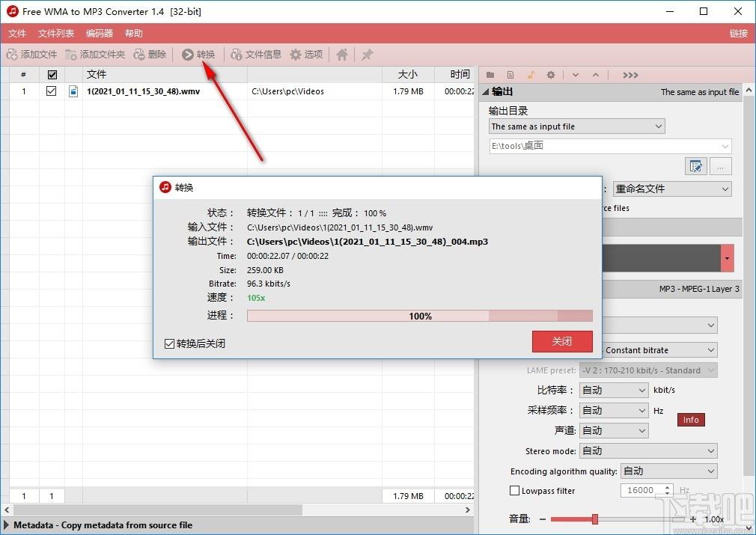The height and width of the screenshot is (535, 756).
Task: Click the application logo icon in the title bar
Action: click(x=13, y=11)
